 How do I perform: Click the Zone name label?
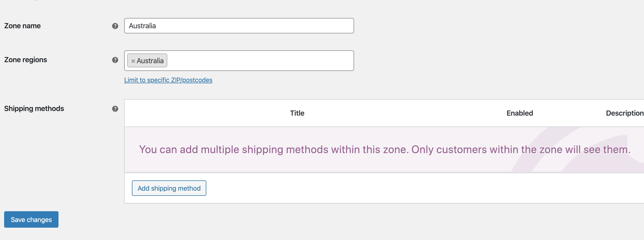pyautogui.click(x=22, y=26)
